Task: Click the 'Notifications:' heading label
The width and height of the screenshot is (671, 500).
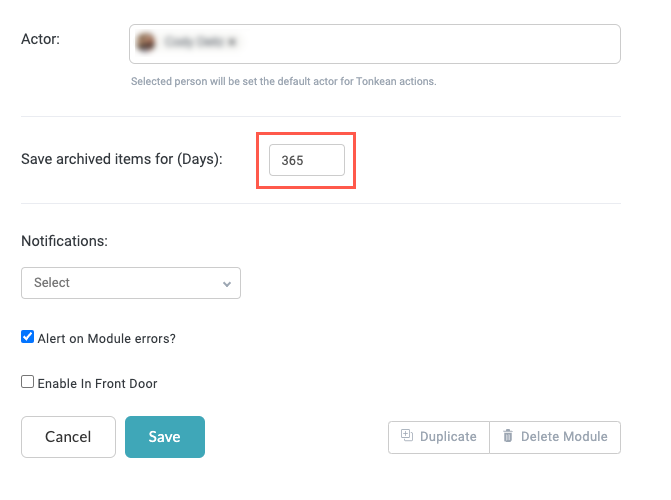Action: click(x=64, y=241)
